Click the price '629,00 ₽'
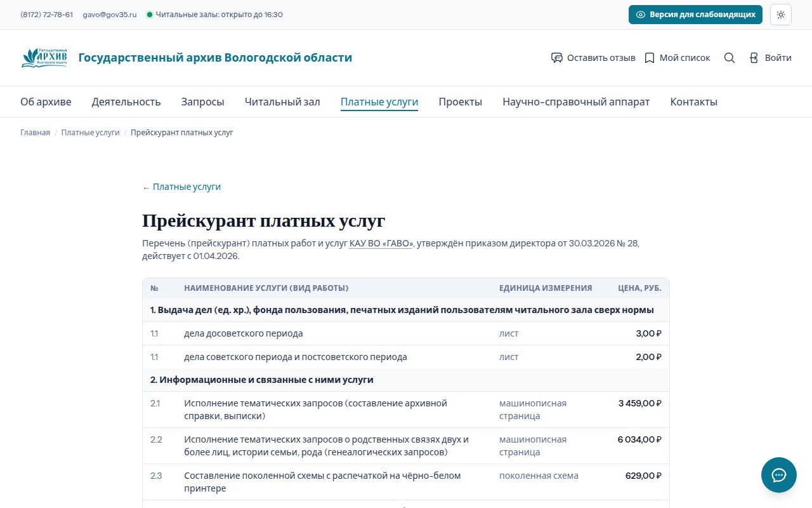Image resolution: width=812 pixels, height=508 pixels. 643,476
